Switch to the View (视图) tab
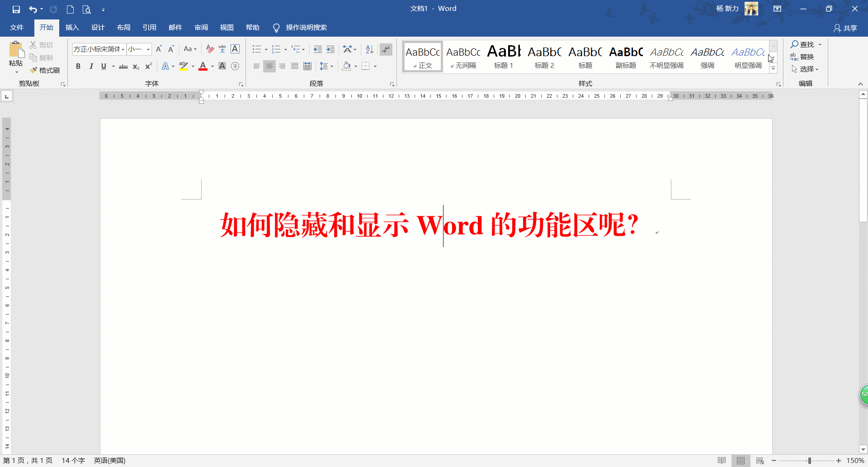The width and height of the screenshot is (868, 467). click(227, 28)
